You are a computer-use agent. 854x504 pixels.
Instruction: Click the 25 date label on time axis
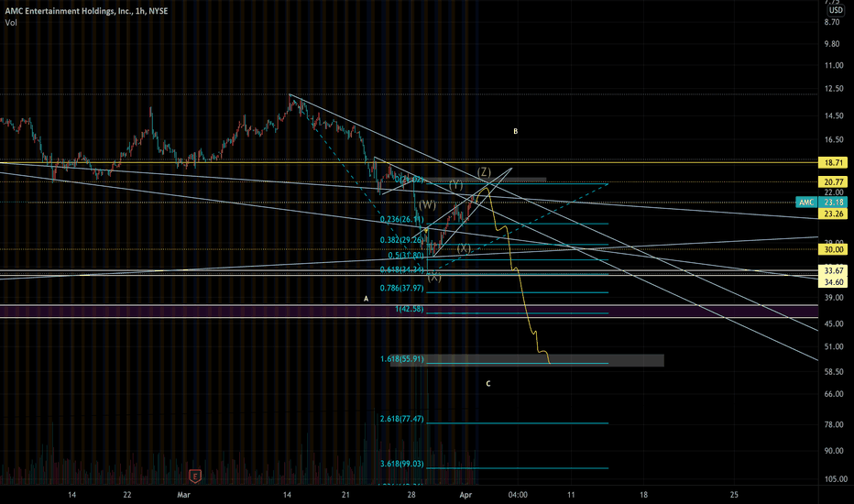[x=734, y=495]
